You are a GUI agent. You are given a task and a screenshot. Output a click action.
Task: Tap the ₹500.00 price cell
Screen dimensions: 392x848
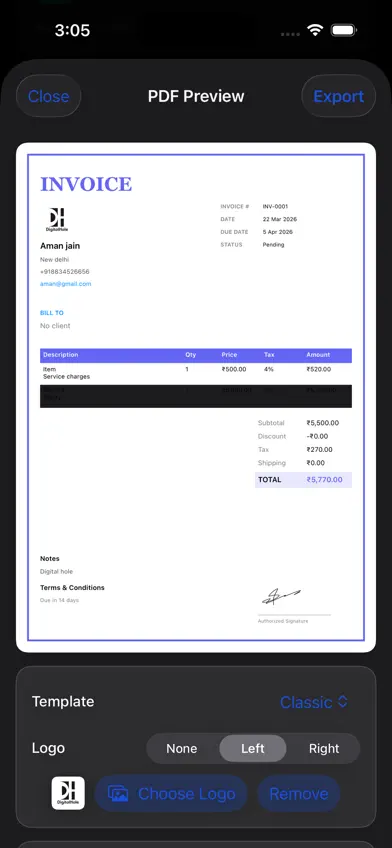point(234,369)
